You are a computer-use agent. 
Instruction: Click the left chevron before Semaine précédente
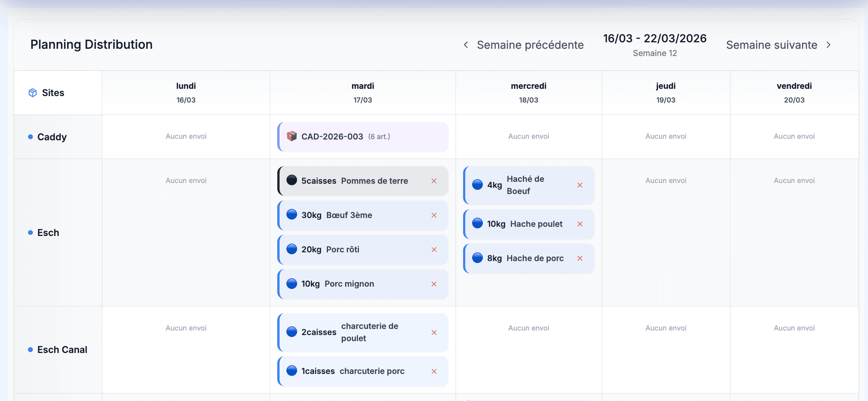click(x=466, y=45)
